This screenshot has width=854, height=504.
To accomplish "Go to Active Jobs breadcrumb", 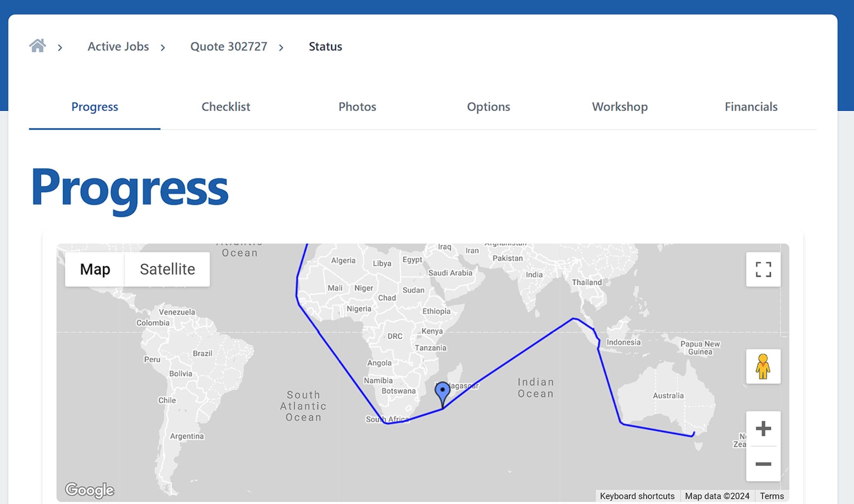I will point(118,46).
